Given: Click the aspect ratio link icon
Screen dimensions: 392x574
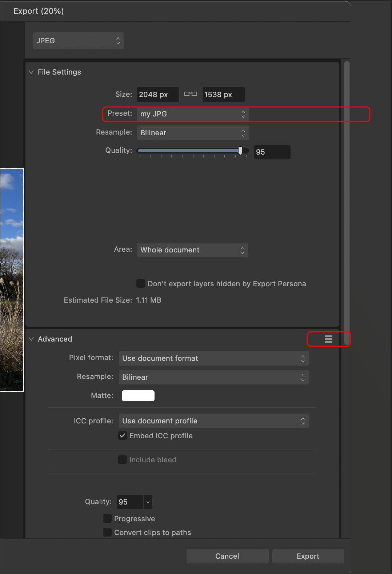Looking at the screenshot, I should (190, 94).
